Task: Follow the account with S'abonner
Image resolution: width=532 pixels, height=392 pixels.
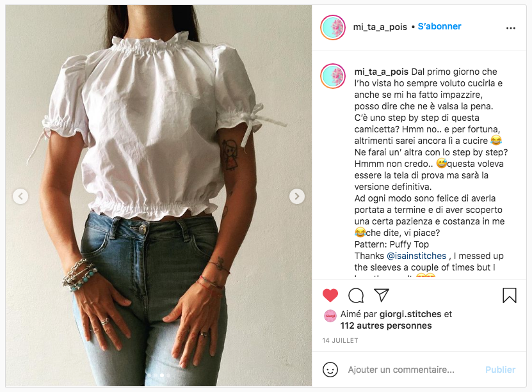Action: 439,26
